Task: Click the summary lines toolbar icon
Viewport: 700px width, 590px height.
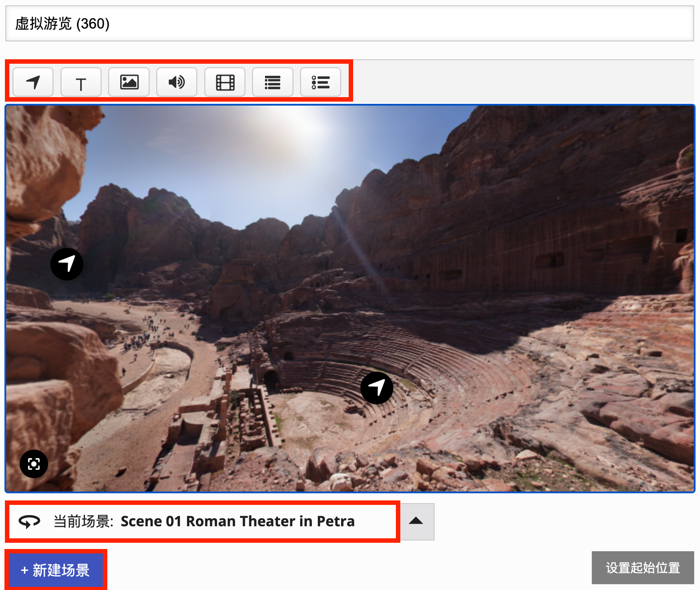Action: click(x=273, y=82)
